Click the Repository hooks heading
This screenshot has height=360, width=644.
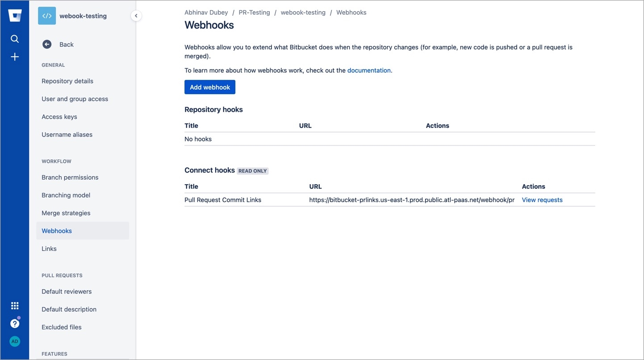pos(213,110)
